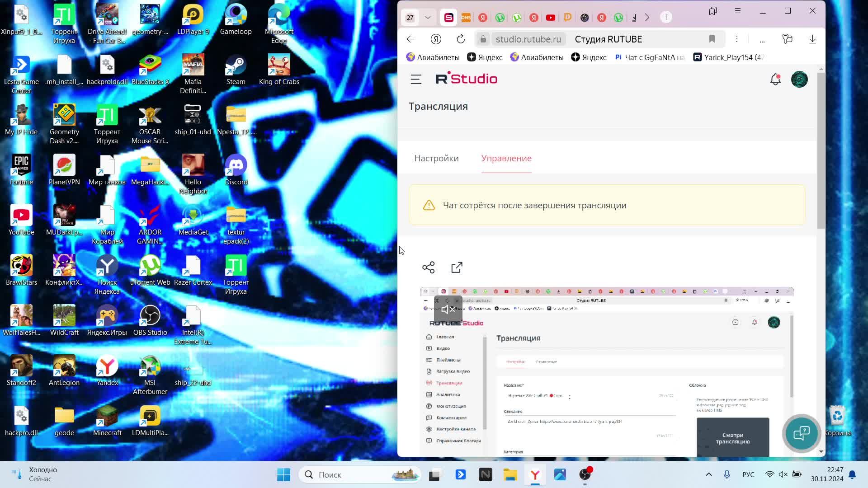868x488 pixels.
Task: Open browser downloads icon
Action: 812,39
